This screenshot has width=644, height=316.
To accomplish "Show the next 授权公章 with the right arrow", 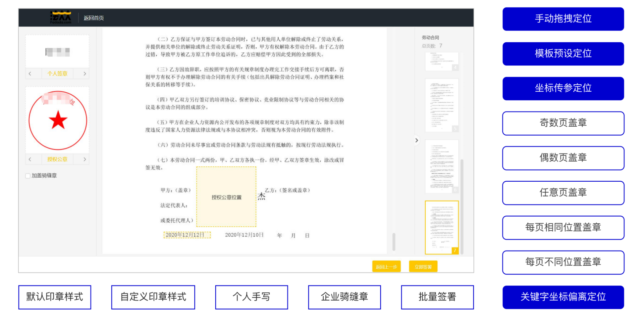I will point(85,159).
